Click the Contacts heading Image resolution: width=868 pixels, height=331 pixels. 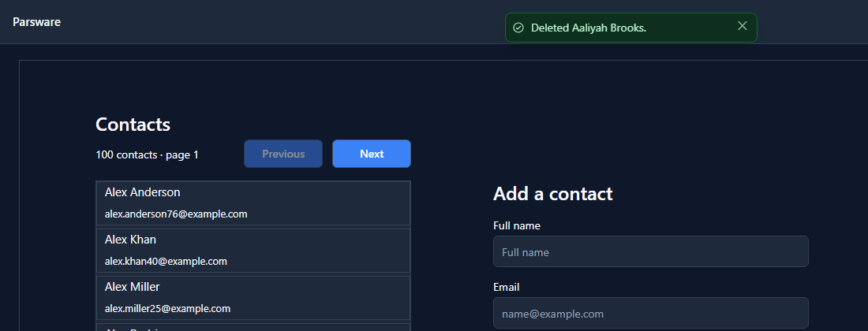point(133,125)
